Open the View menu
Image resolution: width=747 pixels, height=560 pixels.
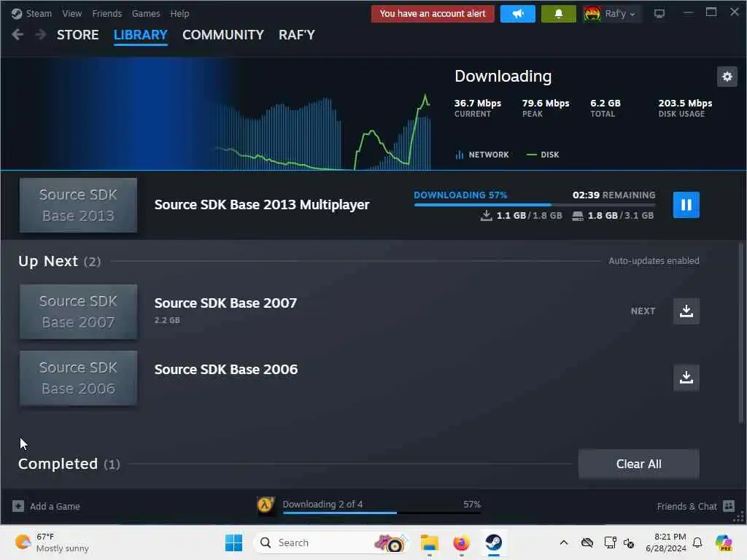[x=72, y=13]
